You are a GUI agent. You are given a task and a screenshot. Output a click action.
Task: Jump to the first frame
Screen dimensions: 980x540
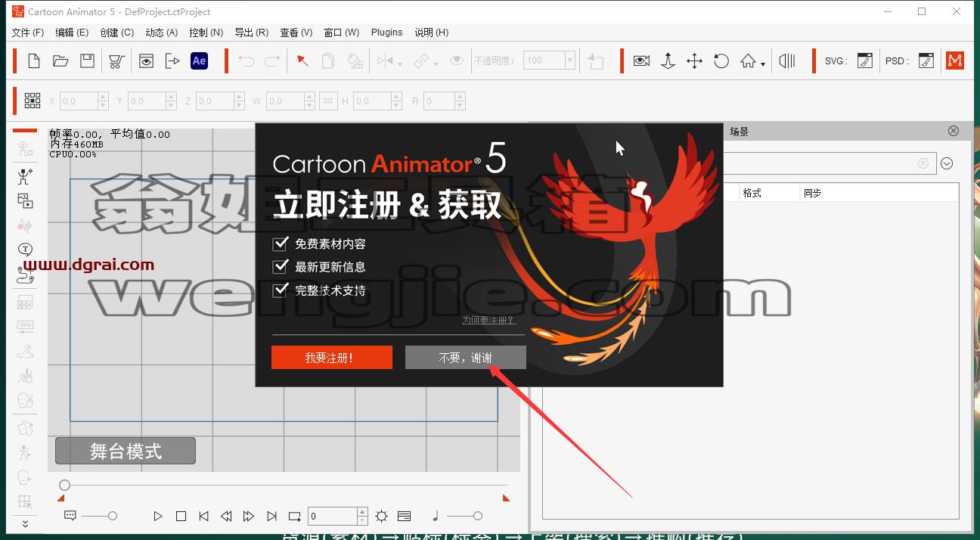[203, 517]
